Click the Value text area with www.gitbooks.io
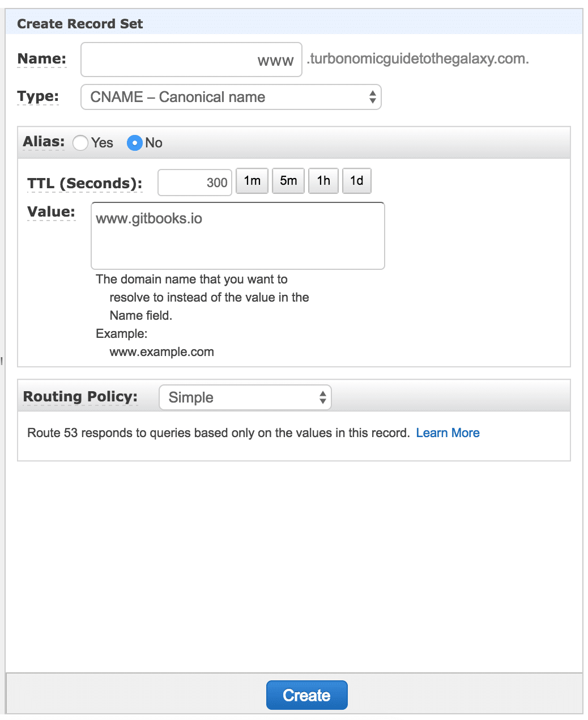This screenshot has width=588, height=720. point(238,235)
